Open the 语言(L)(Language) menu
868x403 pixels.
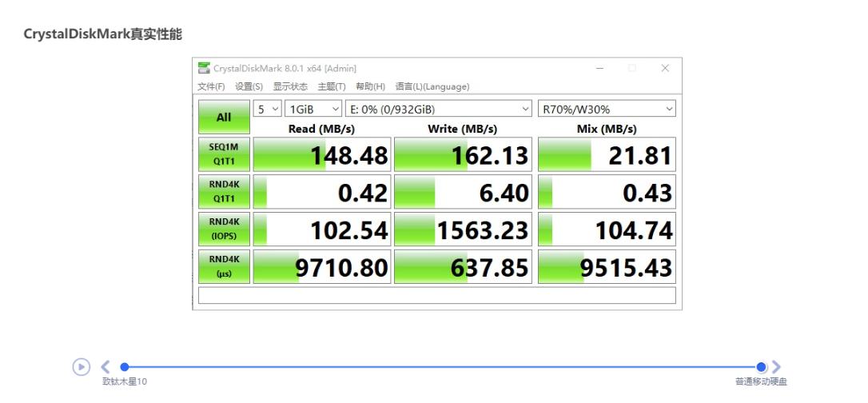(432, 86)
